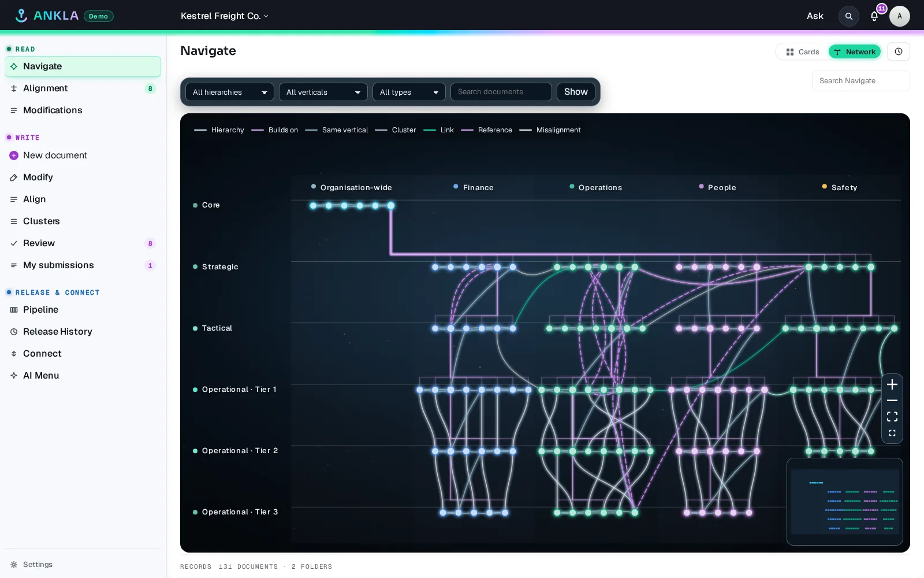This screenshot has width=924, height=578.
Task: Open notifications bell icon
Action: tap(874, 16)
